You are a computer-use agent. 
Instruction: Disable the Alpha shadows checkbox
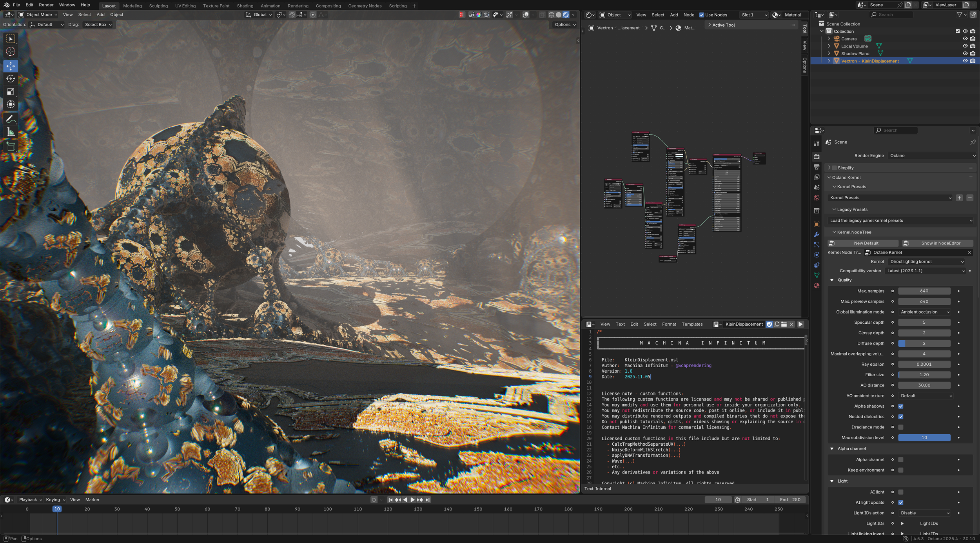(x=900, y=406)
